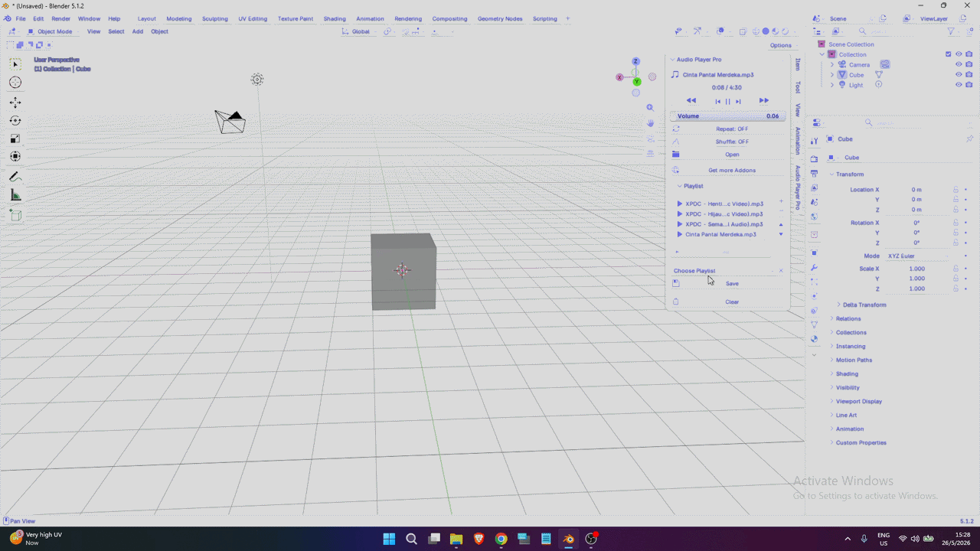
Task: Click Open in Audio Player Pro
Action: click(x=732, y=155)
